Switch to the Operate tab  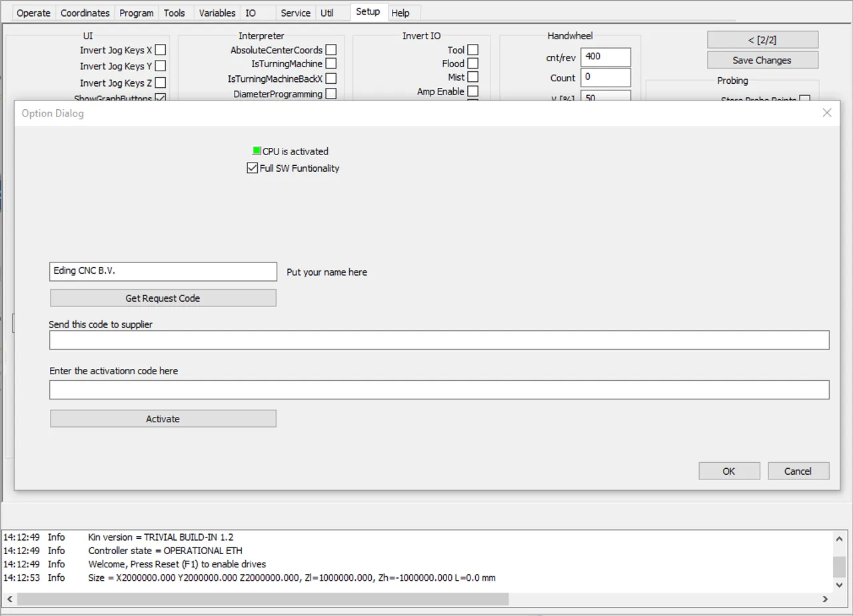(x=33, y=13)
